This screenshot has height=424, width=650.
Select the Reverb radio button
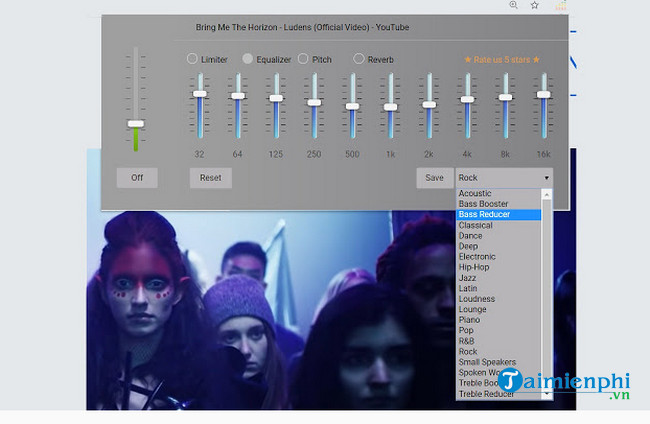[359, 59]
